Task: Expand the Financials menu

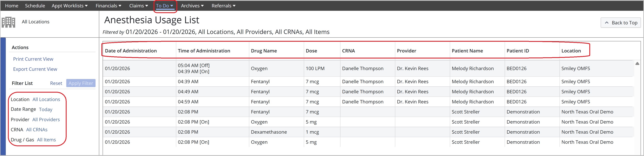Action: (x=108, y=6)
